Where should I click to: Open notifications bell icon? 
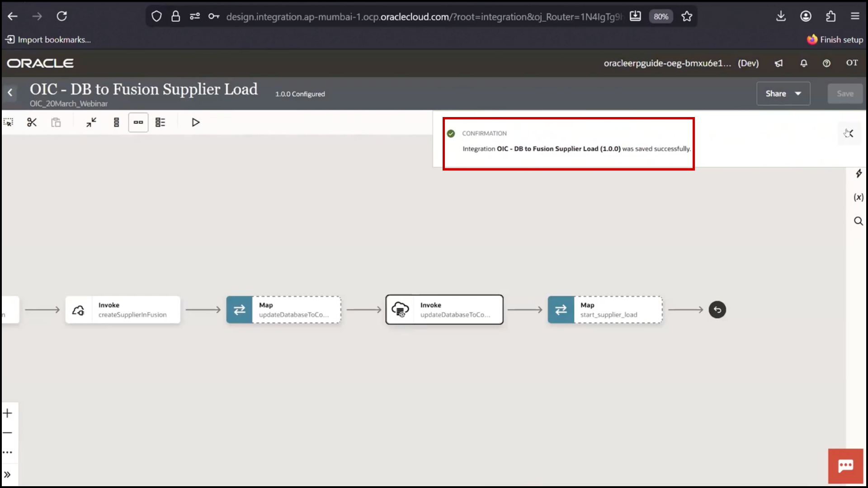tap(803, 63)
